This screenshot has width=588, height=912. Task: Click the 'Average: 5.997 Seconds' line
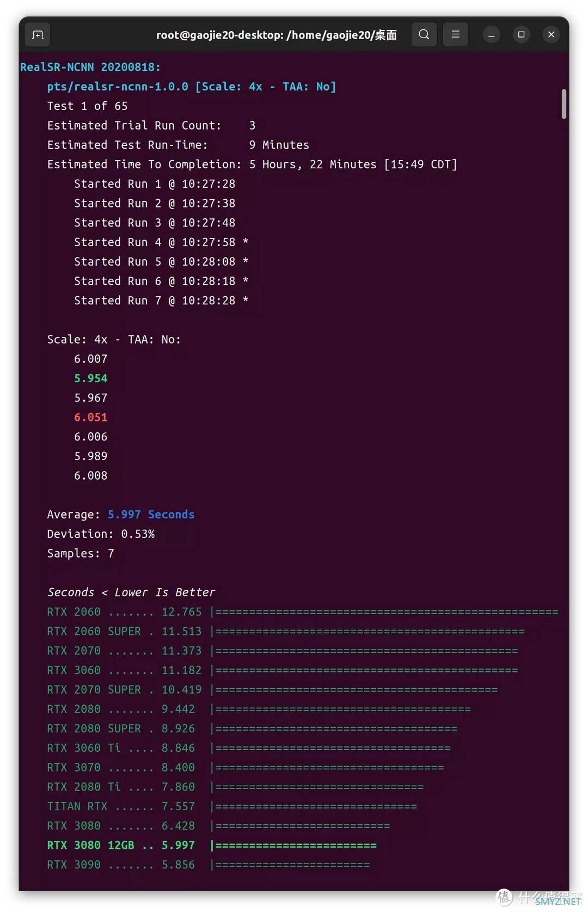click(121, 515)
